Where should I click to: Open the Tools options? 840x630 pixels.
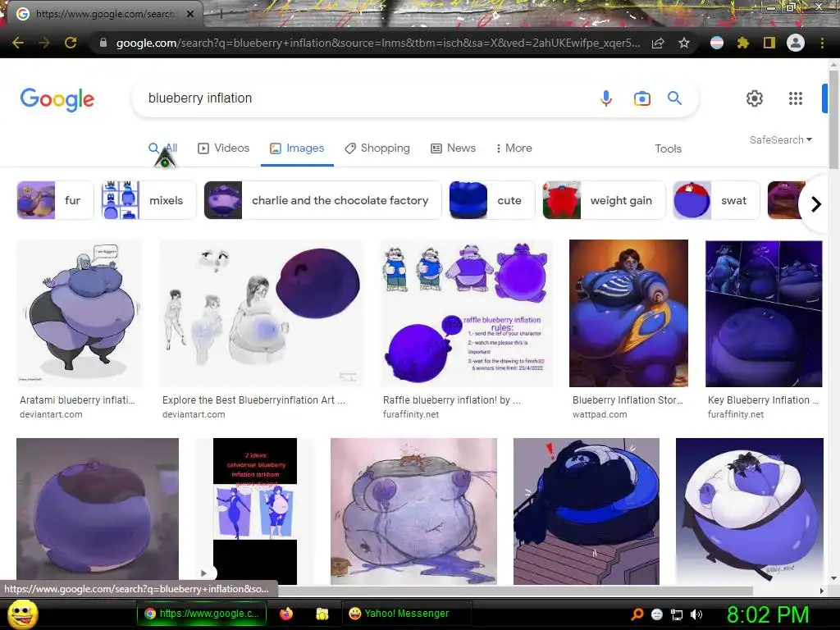(668, 148)
